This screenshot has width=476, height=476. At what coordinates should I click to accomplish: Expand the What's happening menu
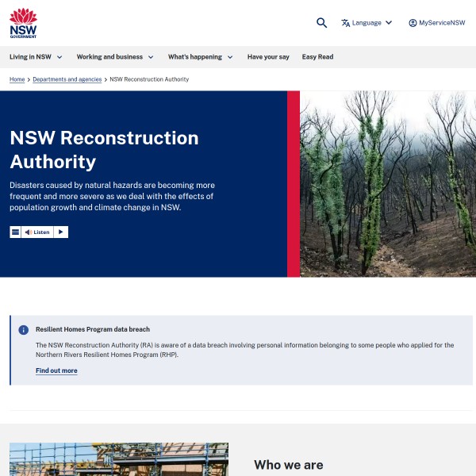point(200,57)
